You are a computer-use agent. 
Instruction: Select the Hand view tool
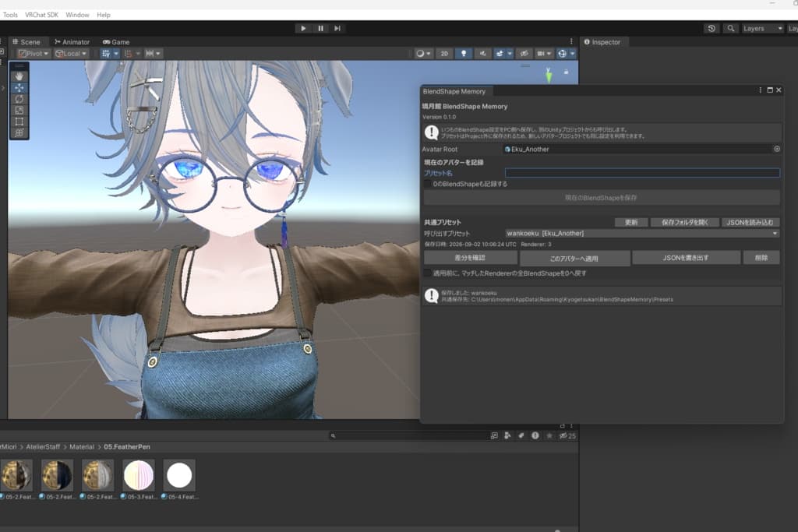pyautogui.click(x=19, y=76)
